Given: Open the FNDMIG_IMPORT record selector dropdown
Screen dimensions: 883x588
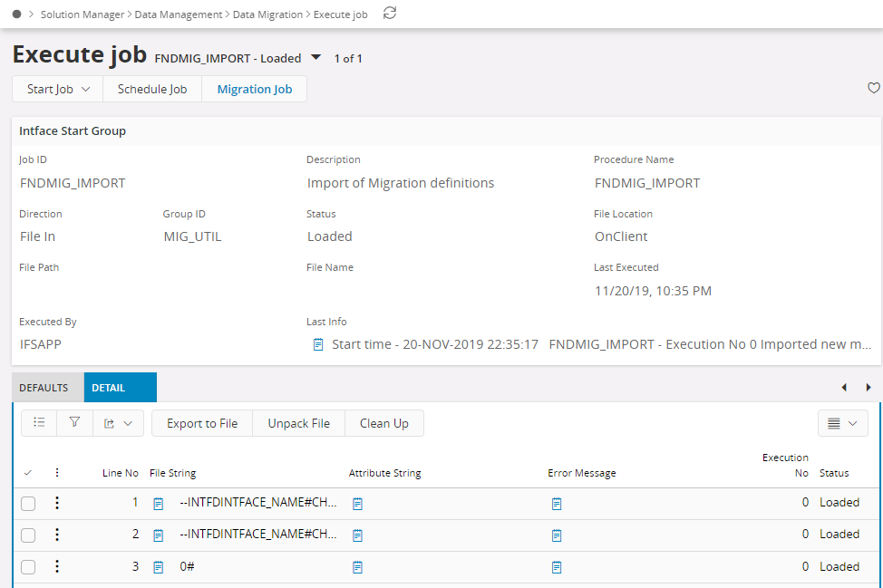Looking at the screenshot, I should pos(315,56).
